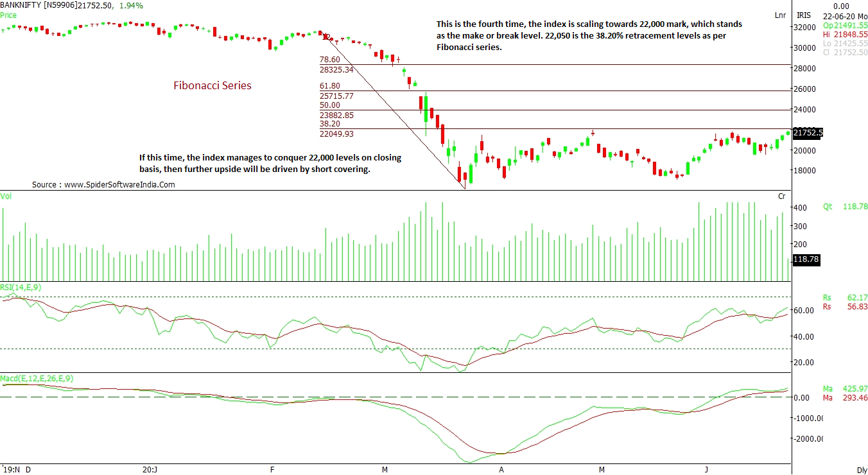Click the green Price label
Viewport: 868px width, 475px height.
9,14
